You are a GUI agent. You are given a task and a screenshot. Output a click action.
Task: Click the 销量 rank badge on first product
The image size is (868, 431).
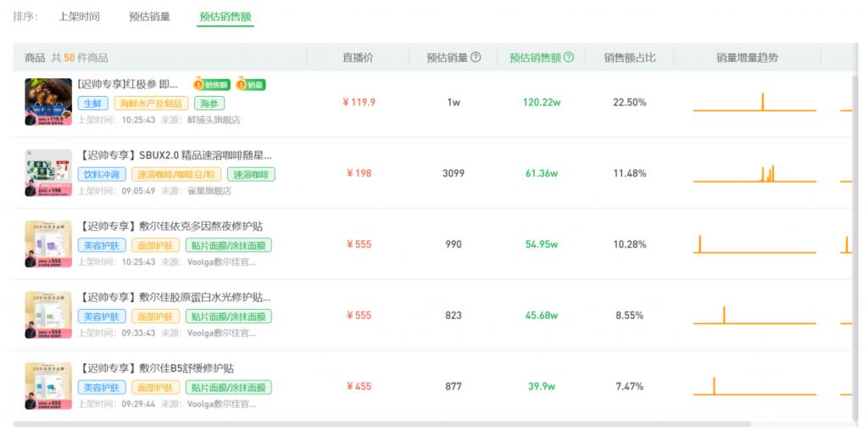pos(251,85)
